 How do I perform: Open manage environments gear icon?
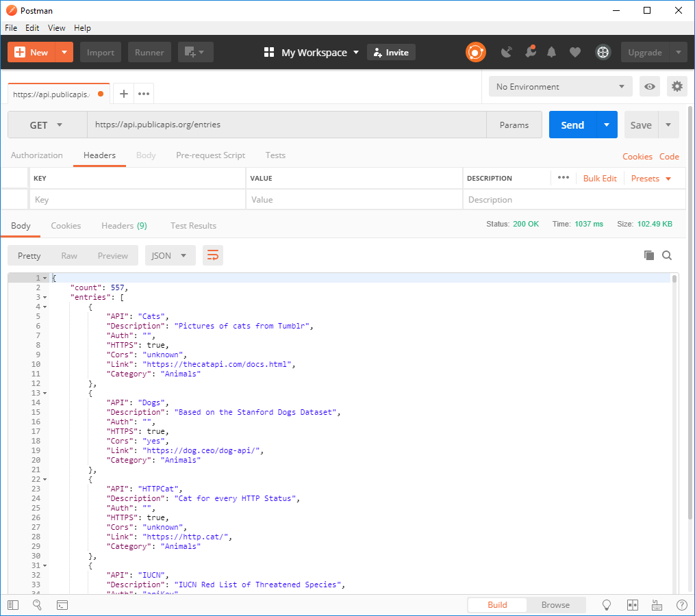(x=677, y=87)
